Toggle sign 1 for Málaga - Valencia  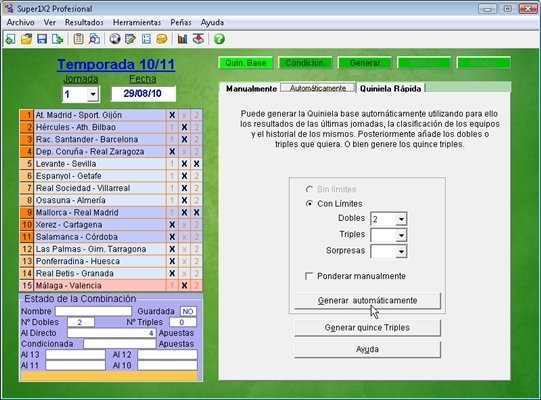pyautogui.click(x=172, y=286)
